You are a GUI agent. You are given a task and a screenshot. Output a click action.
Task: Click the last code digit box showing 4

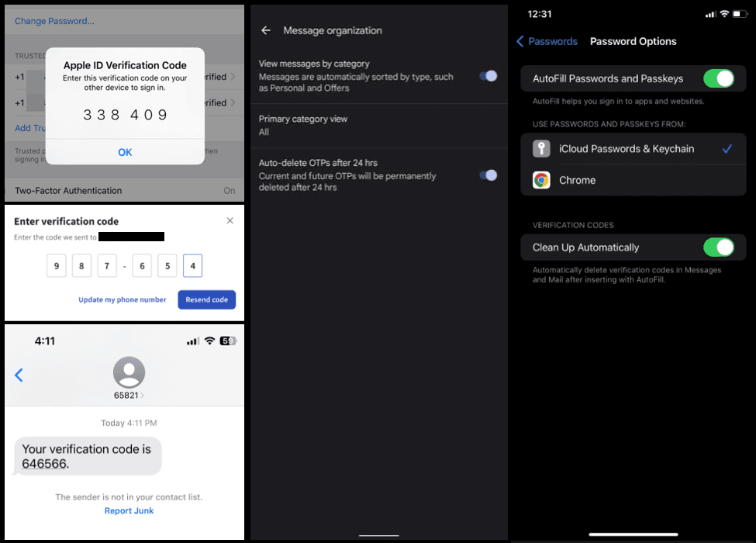click(193, 266)
